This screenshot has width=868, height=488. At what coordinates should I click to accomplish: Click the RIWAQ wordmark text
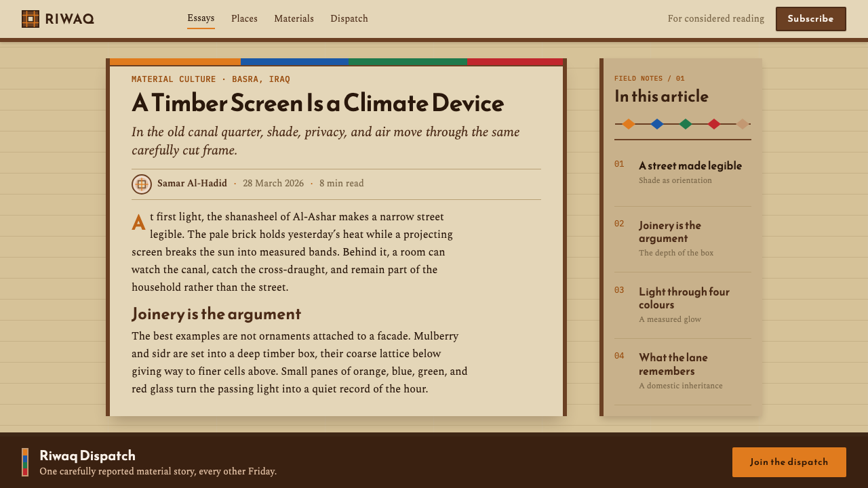point(70,20)
